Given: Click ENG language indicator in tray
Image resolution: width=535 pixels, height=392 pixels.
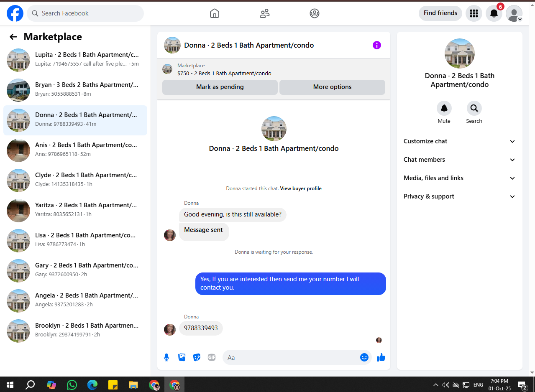Looking at the screenshot, I should point(478,385).
